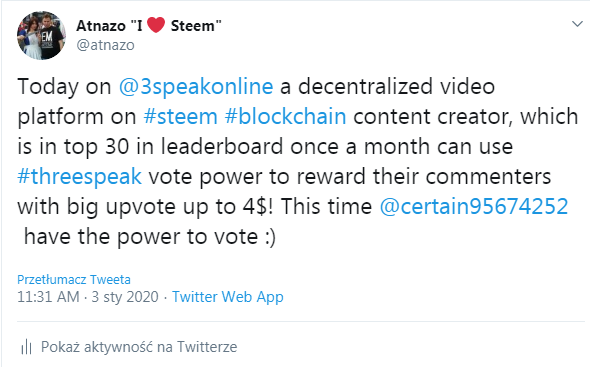Open the Twitter Web App source link

click(x=228, y=297)
